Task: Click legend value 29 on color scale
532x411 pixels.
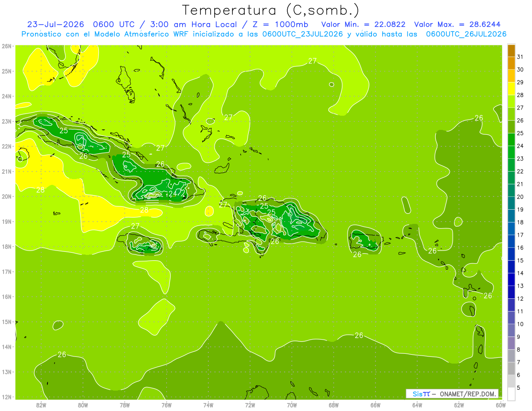Action: [520, 82]
